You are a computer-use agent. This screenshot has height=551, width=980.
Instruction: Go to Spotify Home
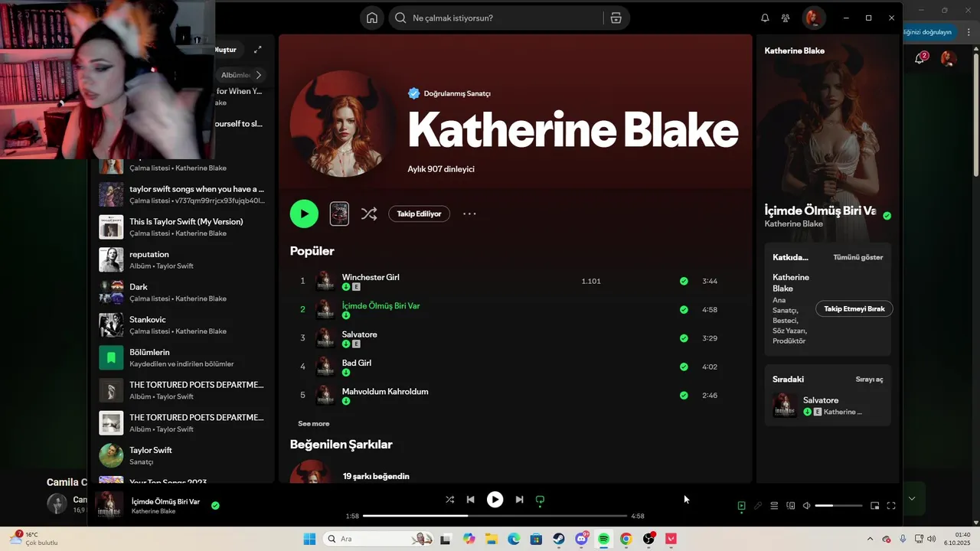click(372, 18)
